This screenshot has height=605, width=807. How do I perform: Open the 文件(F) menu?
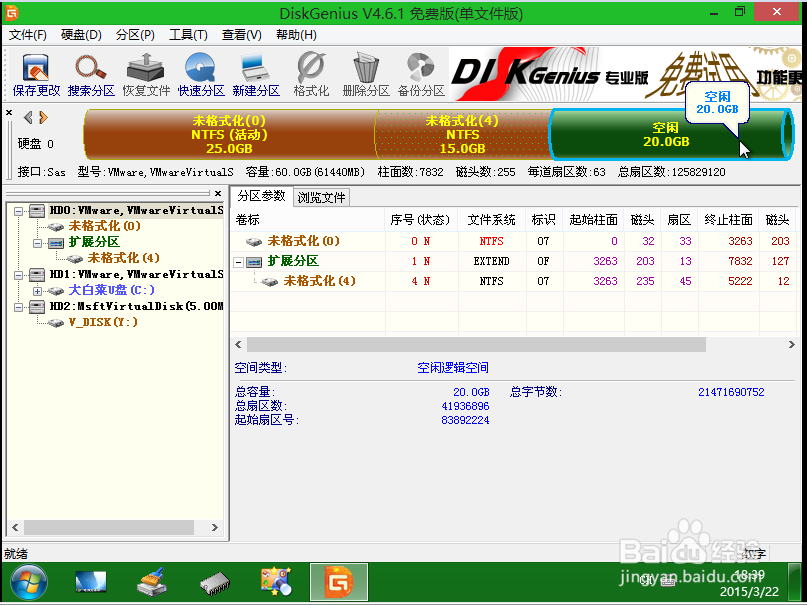click(28, 35)
